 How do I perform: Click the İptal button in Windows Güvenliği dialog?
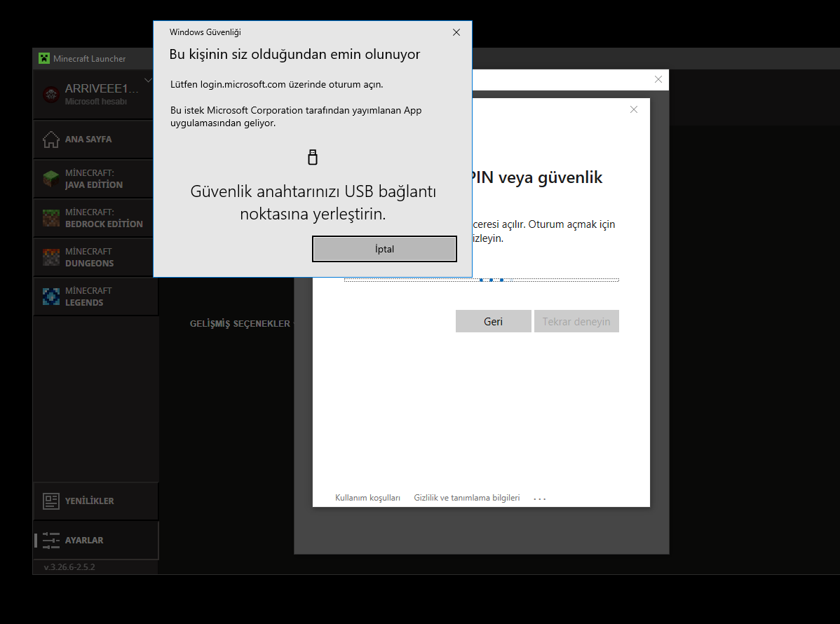pyautogui.click(x=384, y=249)
